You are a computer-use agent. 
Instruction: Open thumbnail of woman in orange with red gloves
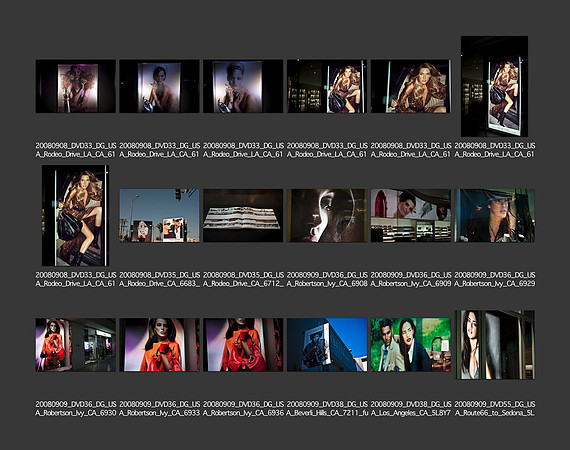(159, 345)
